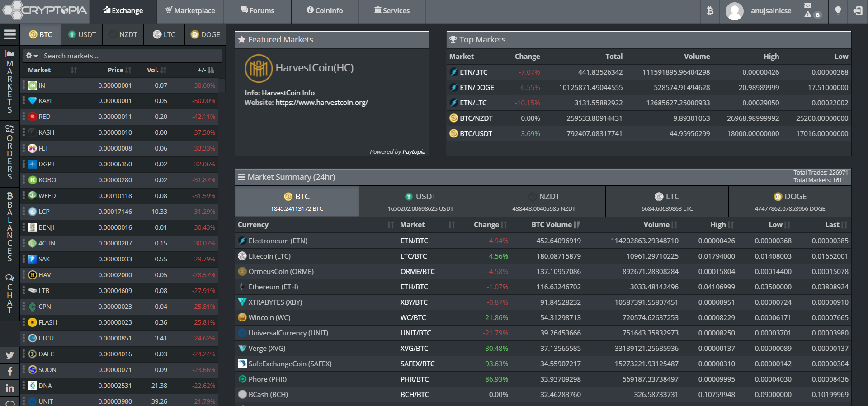Screen dimensions: 868x406
Task: Click the DGPT coin icon
Action: coord(33,164)
